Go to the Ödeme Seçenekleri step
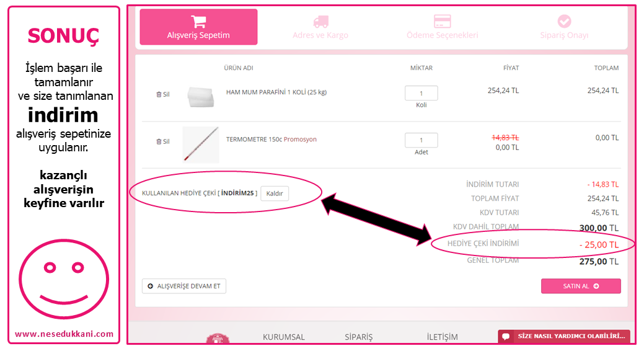 pos(442,35)
